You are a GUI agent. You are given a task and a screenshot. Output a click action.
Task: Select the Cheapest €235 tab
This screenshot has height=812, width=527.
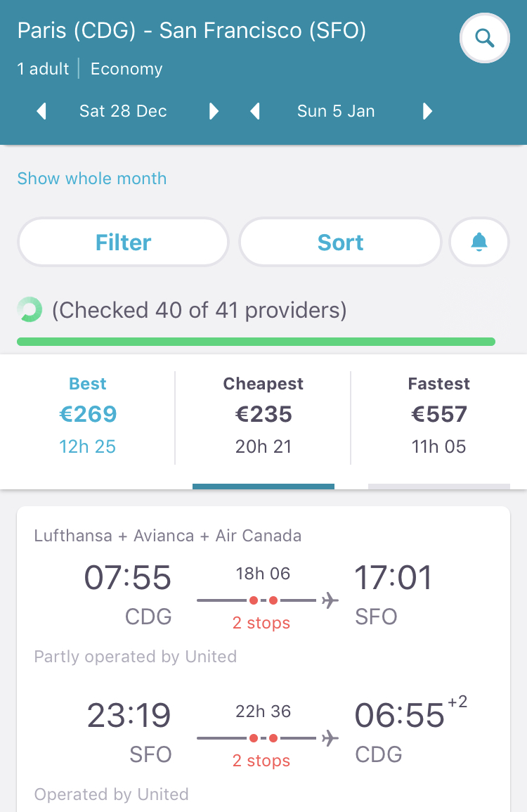[263, 415]
